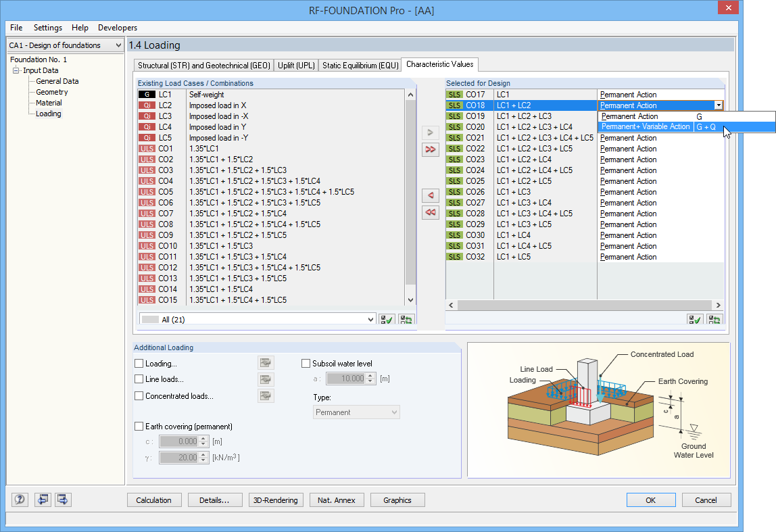Click the Calculation button
This screenshot has height=532, width=776.
(154, 500)
